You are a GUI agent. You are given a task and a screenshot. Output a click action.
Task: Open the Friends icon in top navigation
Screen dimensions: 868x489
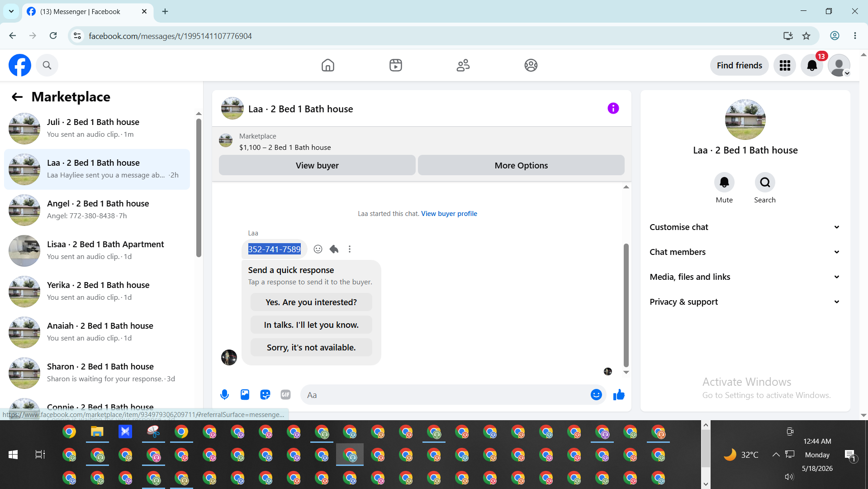point(463,65)
